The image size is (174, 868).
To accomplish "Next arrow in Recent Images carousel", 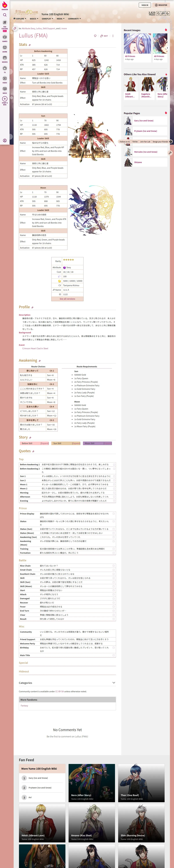I will pyautogui.click(x=167, y=48).
